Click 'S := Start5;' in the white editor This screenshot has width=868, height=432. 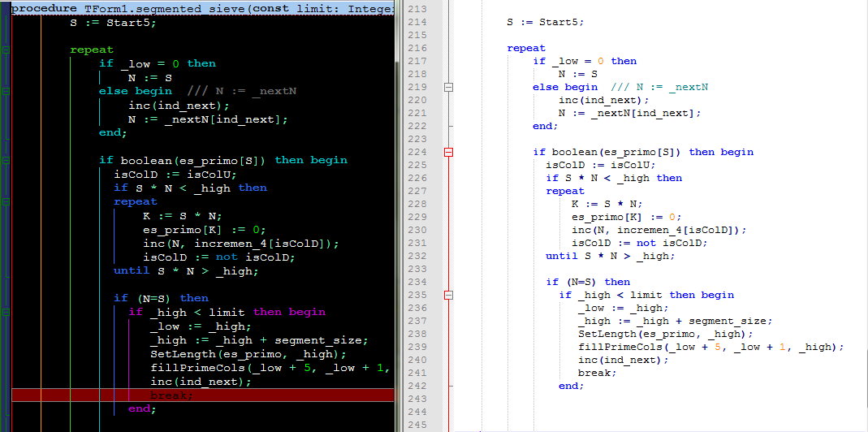[546, 22]
